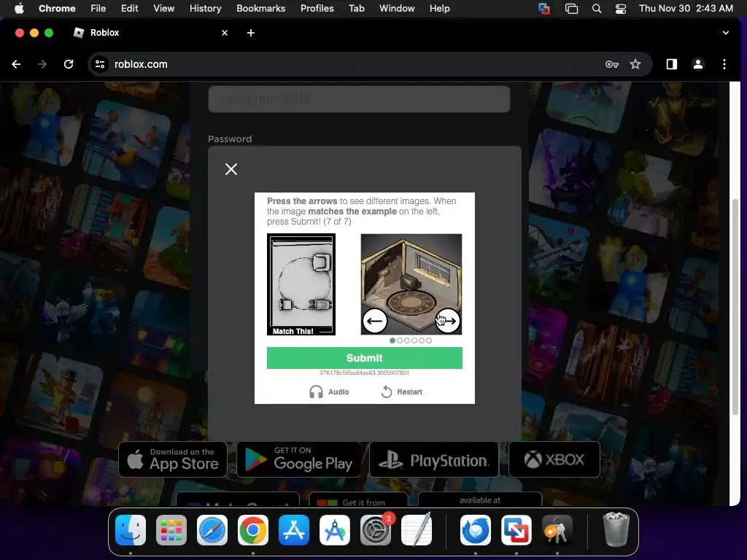The height and width of the screenshot is (560, 747).
Task: Open the Window menu
Action: click(397, 8)
